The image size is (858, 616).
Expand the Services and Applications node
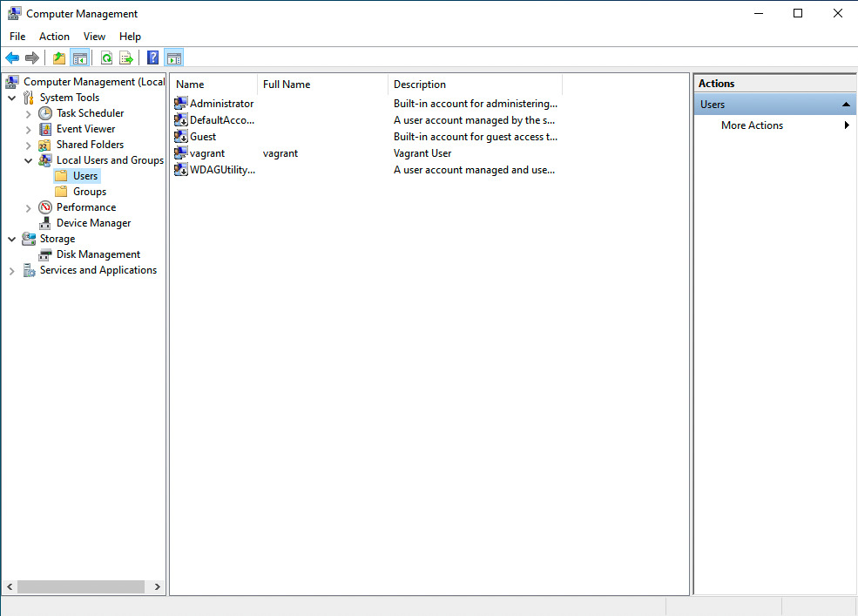click(12, 270)
